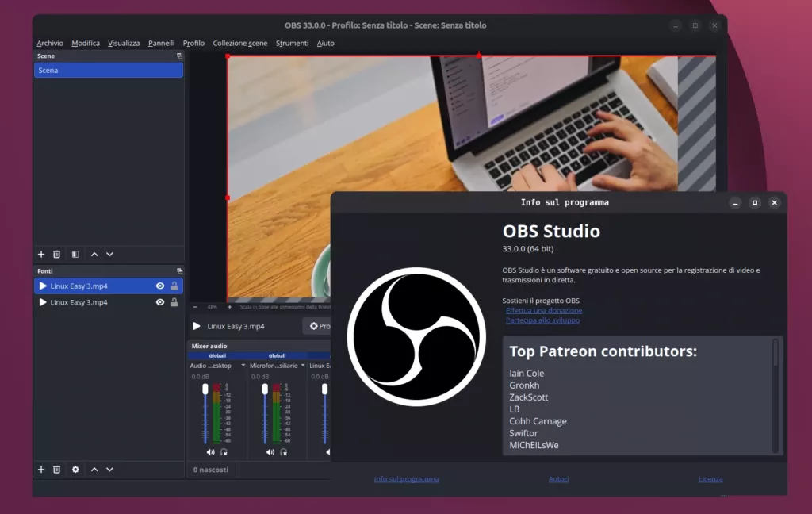This screenshot has width=812, height=514.
Task: Open scene filters icon in Scene toolbar
Action: [75, 255]
